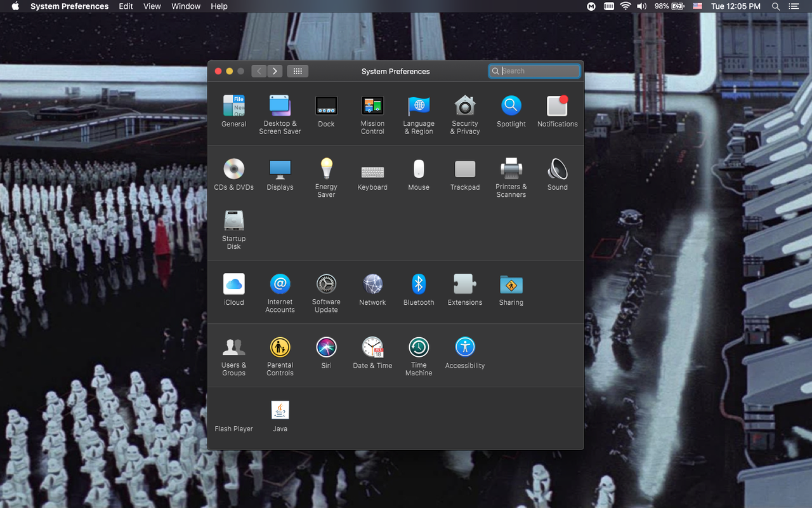Open the Trackpad settings
The image size is (812, 508).
point(465,170)
